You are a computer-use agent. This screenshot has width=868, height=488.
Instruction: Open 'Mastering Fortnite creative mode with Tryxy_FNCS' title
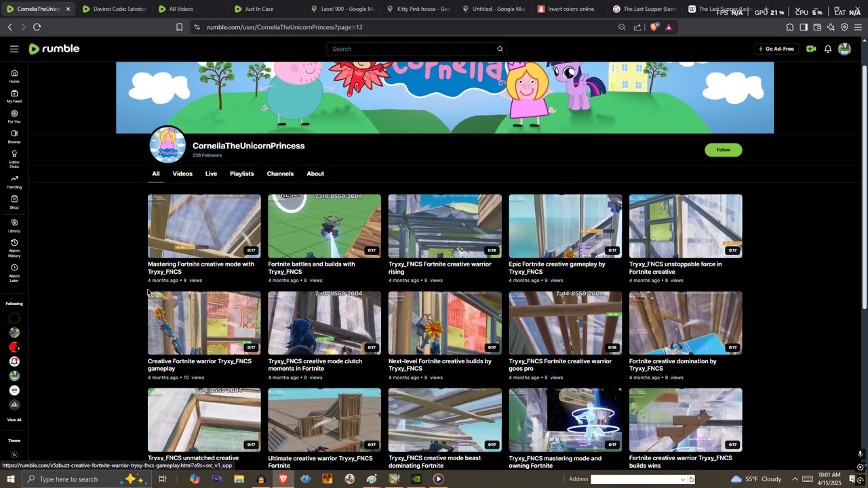(x=201, y=268)
